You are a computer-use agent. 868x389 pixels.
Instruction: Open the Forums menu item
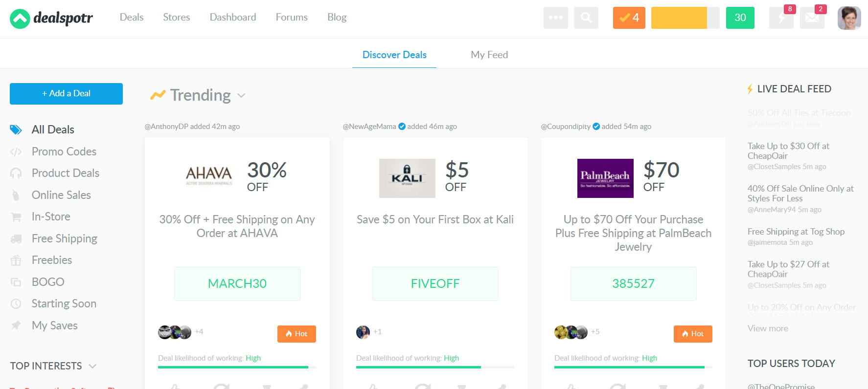[292, 17]
